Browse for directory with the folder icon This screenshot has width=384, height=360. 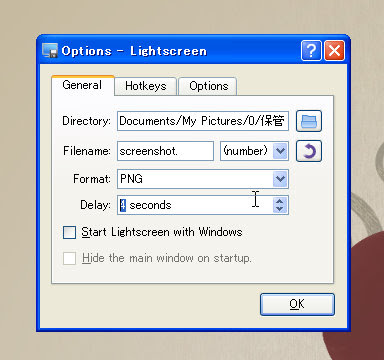point(309,121)
